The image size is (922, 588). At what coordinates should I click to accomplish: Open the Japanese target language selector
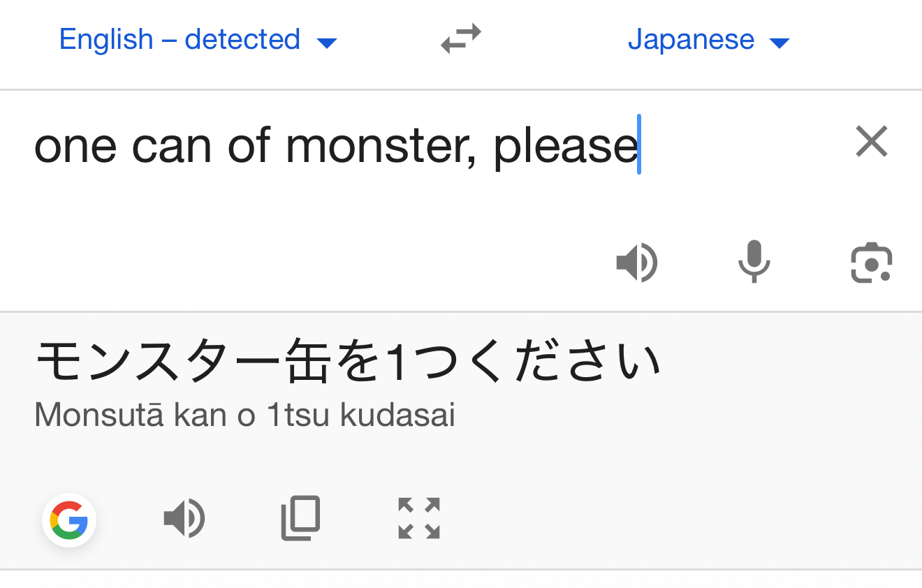tap(691, 39)
